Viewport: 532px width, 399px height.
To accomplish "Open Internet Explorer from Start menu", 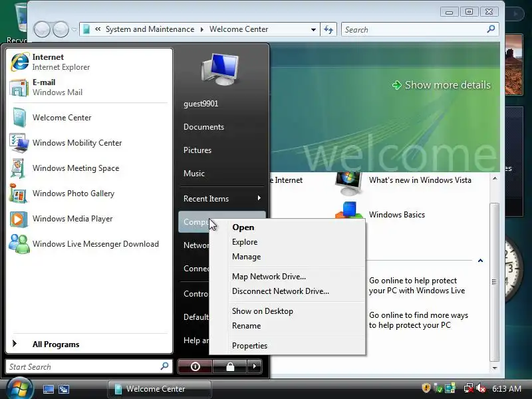I will point(89,62).
